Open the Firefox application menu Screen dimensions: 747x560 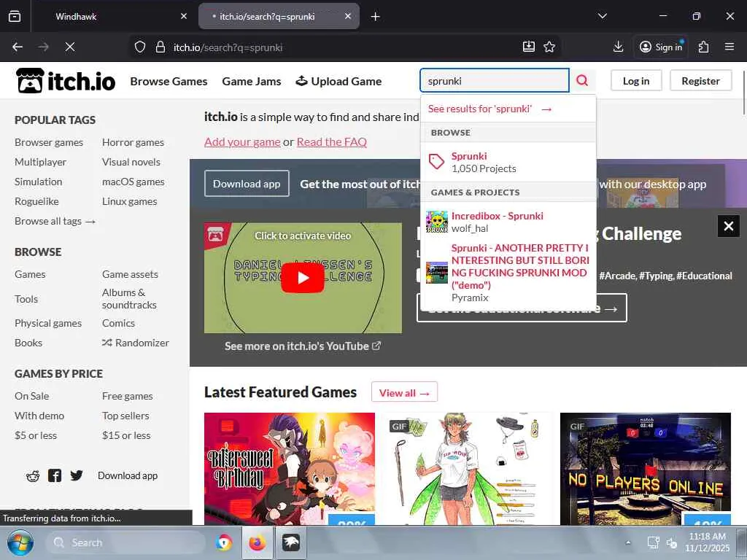(729, 47)
